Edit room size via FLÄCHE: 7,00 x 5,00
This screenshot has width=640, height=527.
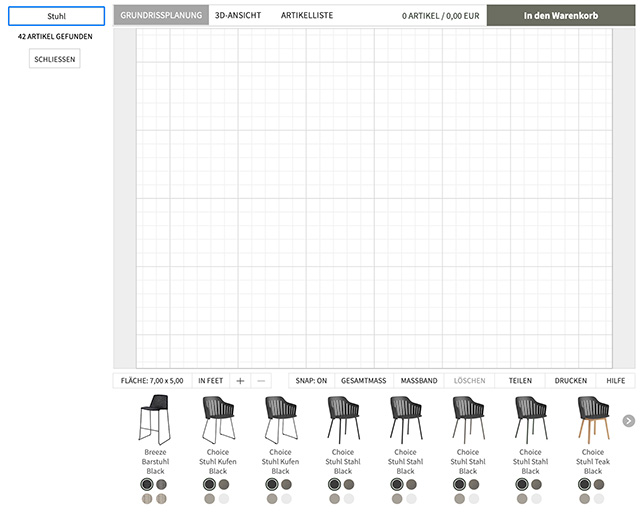tap(152, 381)
